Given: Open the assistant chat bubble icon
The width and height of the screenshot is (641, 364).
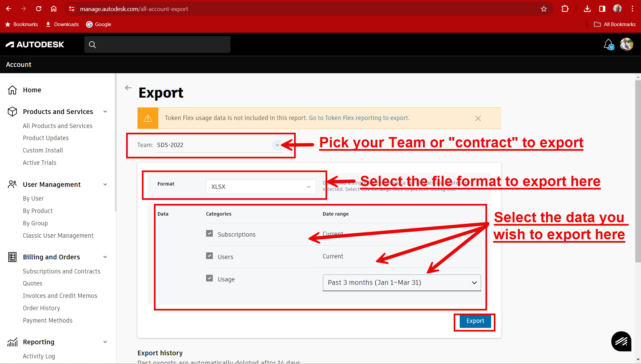Looking at the screenshot, I should click(621, 341).
